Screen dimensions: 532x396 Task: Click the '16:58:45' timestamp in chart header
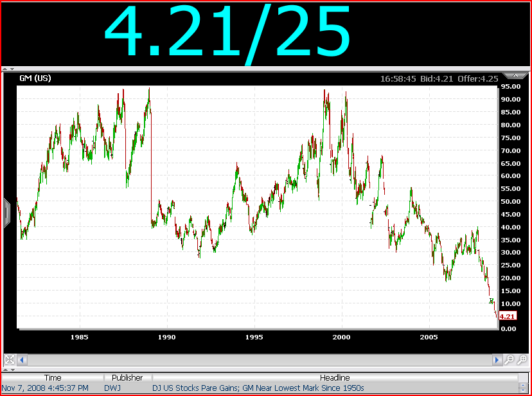click(x=398, y=79)
